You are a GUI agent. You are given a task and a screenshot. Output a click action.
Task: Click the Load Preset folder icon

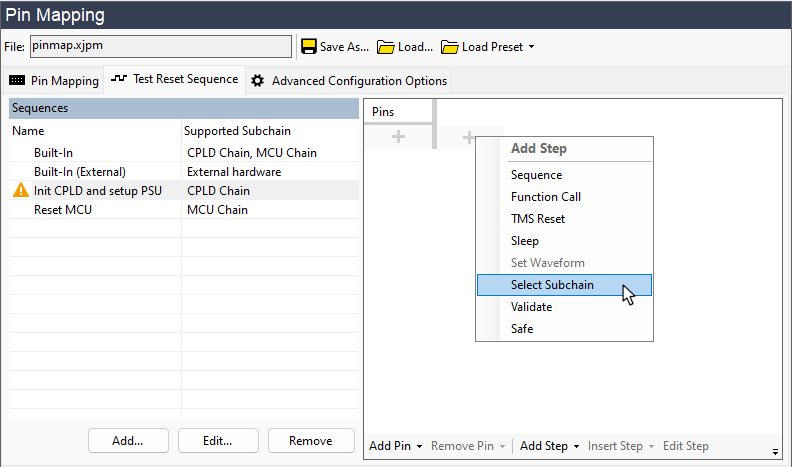click(x=450, y=47)
